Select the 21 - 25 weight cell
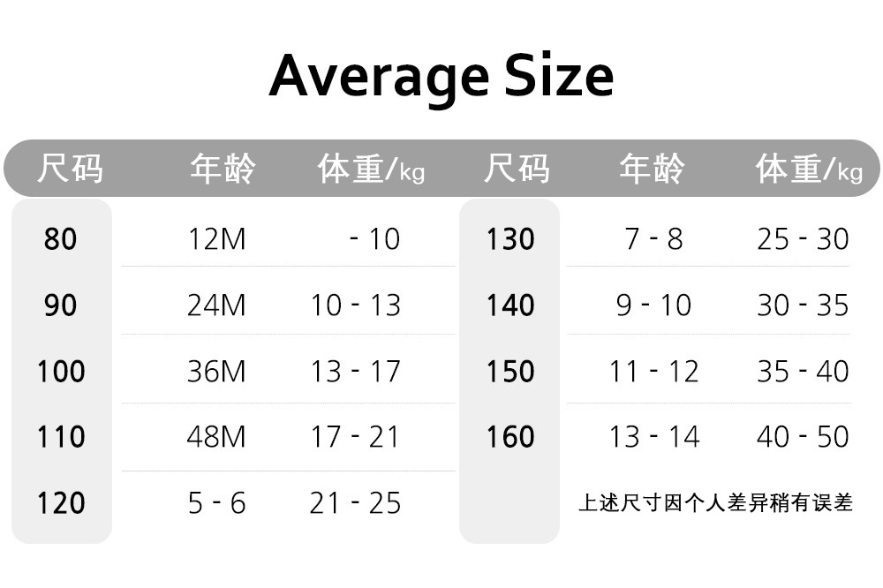This screenshot has height=588, width=883. 355,503
